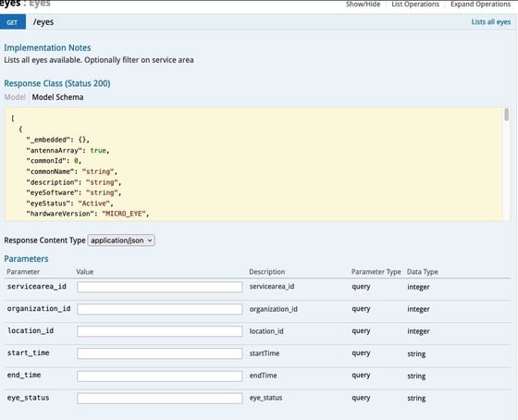Click the 'end_time' parameter name
518x420 pixels.
[24, 375]
